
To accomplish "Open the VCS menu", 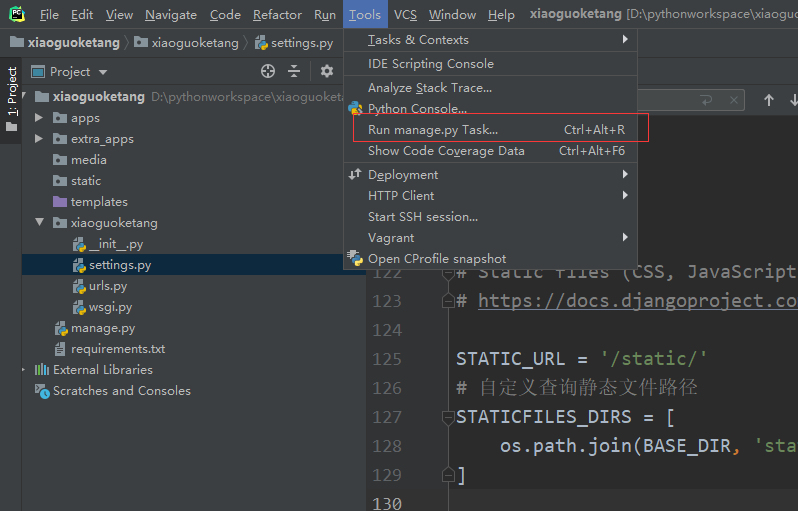I will point(405,15).
